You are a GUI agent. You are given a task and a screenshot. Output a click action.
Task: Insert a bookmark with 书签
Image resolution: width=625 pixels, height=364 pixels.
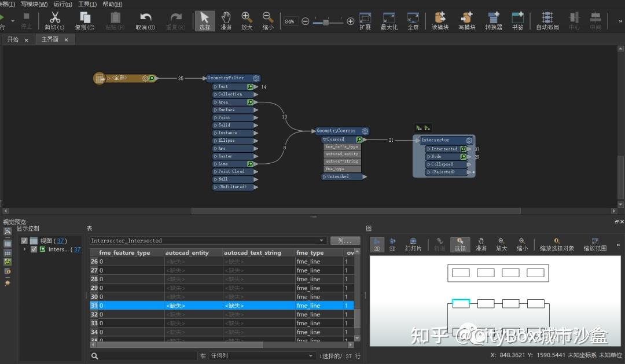tap(518, 21)
